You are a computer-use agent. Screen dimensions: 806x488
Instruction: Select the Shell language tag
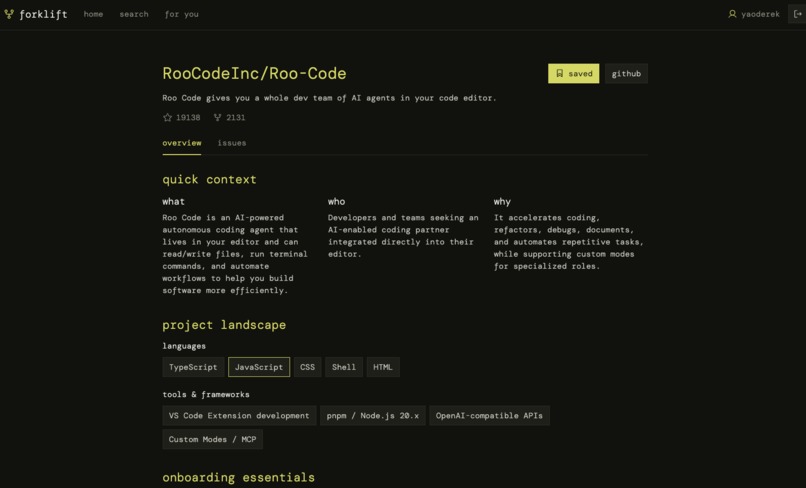point(344,367)
